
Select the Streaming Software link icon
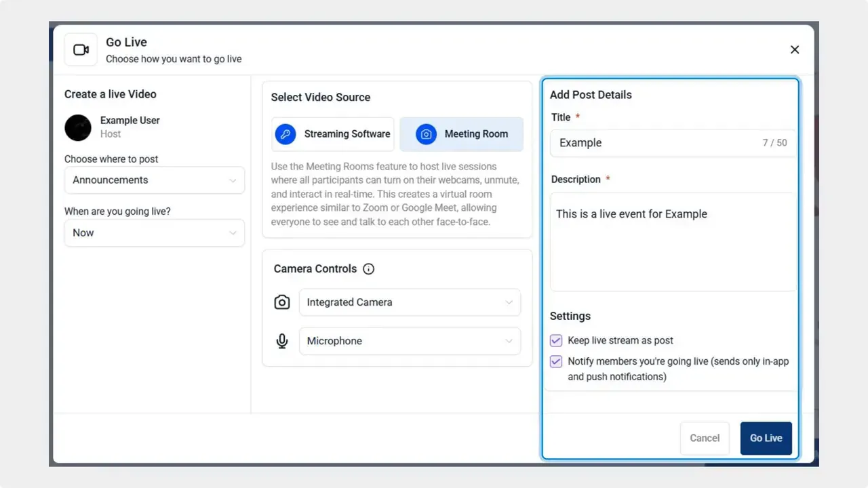pos(285,134)
